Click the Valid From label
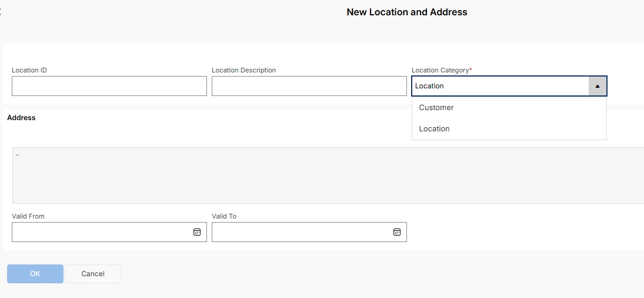Screen dimensions: 644x298 28,216
